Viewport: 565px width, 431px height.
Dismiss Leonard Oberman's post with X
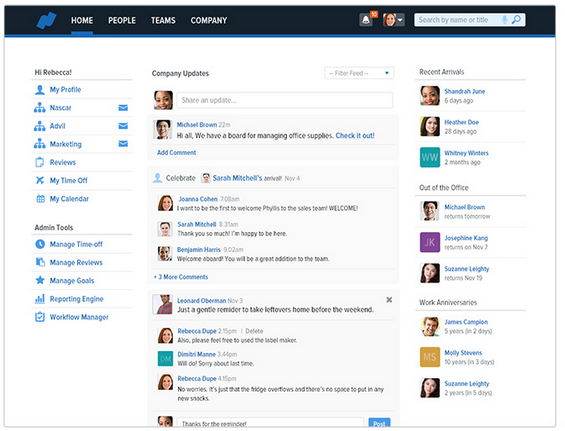pos(389,299)
